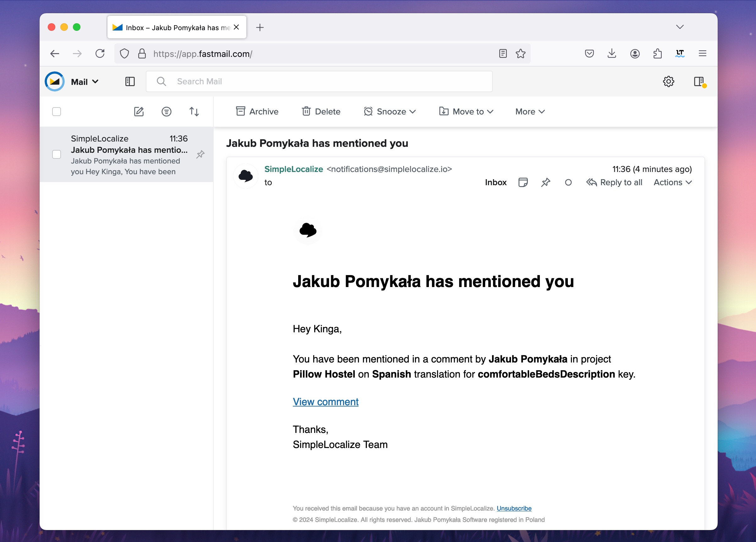The width and height of the screenshot is (756, 542).
Task: Click the save to reading list icon
Action: click(589, 53)
